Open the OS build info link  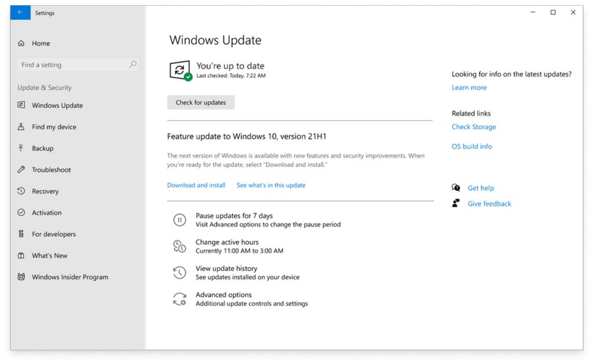(471, 146)
